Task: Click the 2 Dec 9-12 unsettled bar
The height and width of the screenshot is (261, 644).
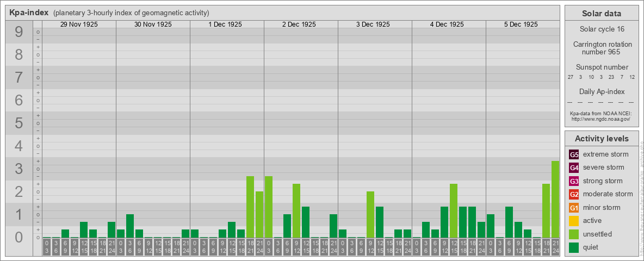Action: point(296,211)
